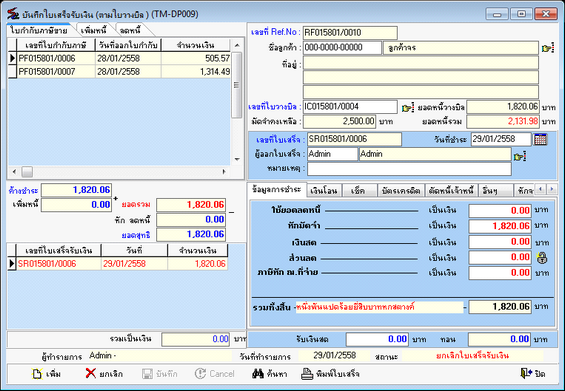Click the horizontal scrollbar thumb of invoice list
Image resolution: width=565 pixels, height=391 pixels.
point(27,172)
